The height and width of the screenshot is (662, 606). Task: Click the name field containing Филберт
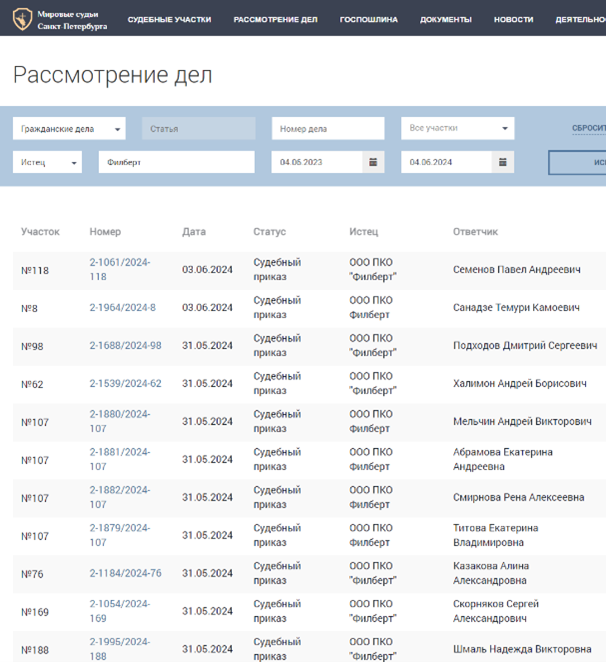coord(176,162)
